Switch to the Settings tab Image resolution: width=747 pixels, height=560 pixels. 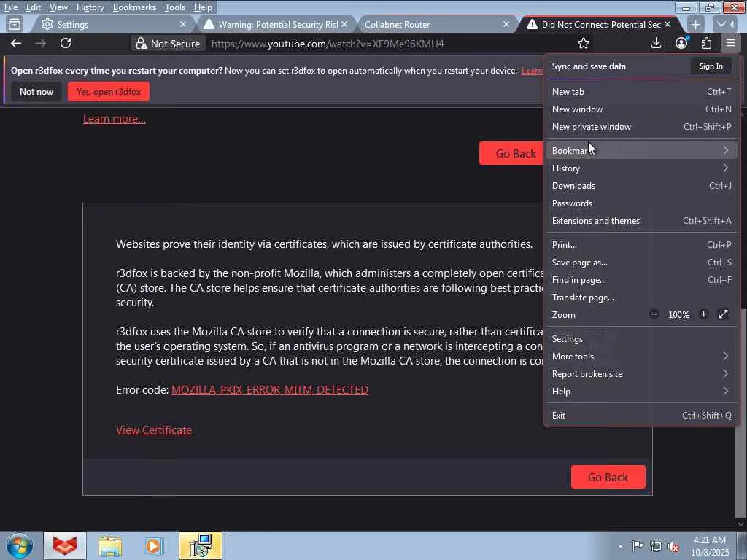pyautogui.click(x=113, y=24)
